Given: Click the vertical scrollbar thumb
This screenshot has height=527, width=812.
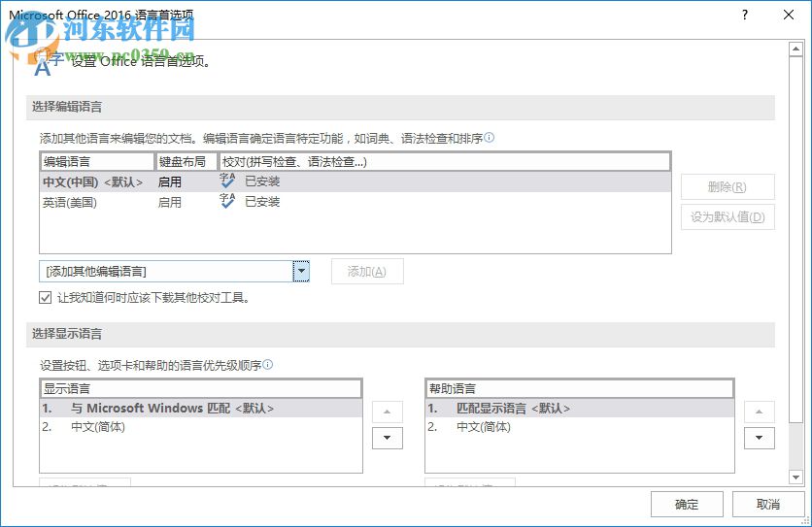Looking at the screenshot, I should click(x=795, y=239).
